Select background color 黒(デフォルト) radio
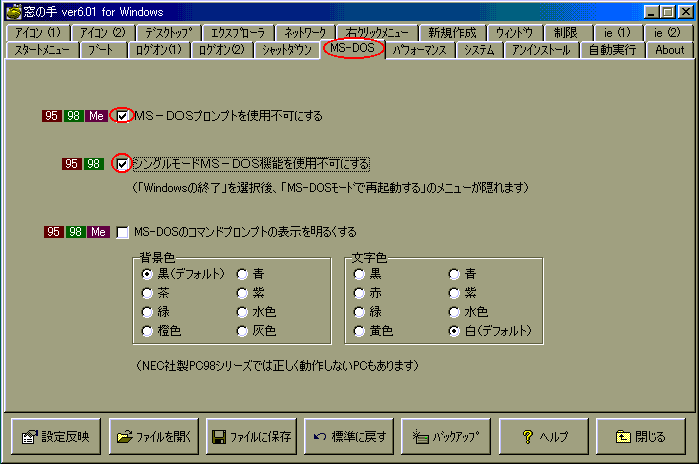 point(147,274)
